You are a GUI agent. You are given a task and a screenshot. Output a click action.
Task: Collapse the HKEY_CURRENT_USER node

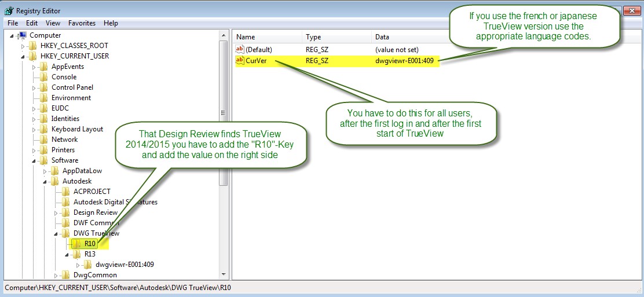coord(23,56)
